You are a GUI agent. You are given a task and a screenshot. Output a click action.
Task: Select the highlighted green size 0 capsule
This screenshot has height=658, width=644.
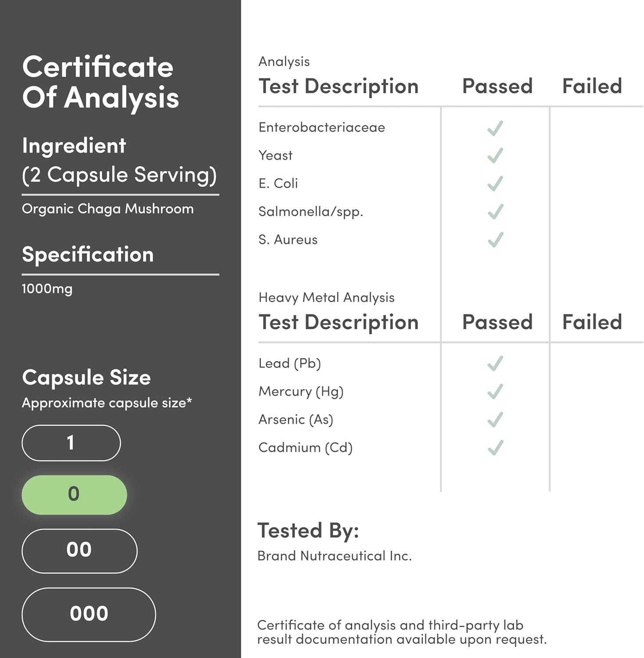(x=74, y=494)
